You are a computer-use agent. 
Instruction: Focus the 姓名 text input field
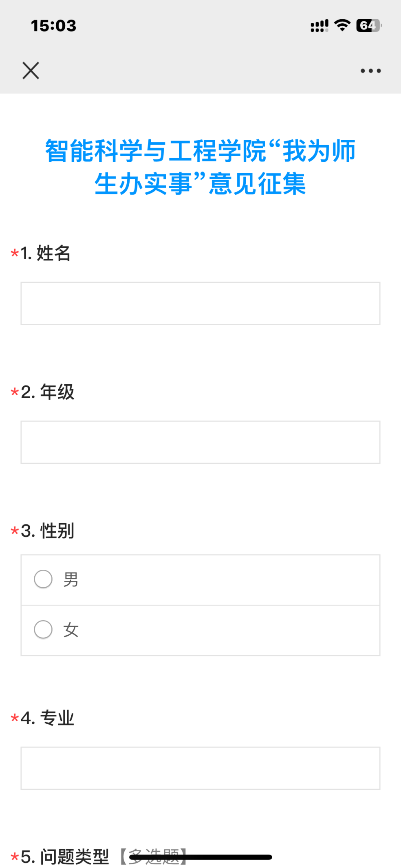200,304
